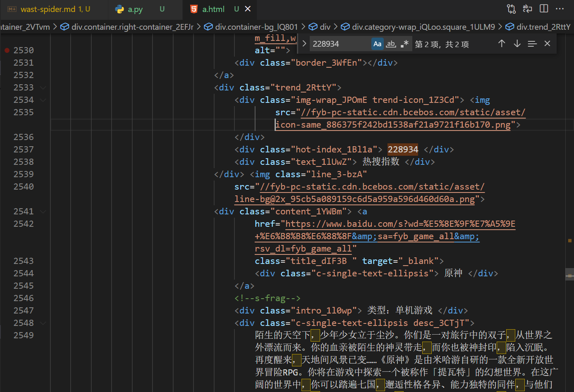
Task: Collapse the fold at line 2533
Action: tap(43, 88)
